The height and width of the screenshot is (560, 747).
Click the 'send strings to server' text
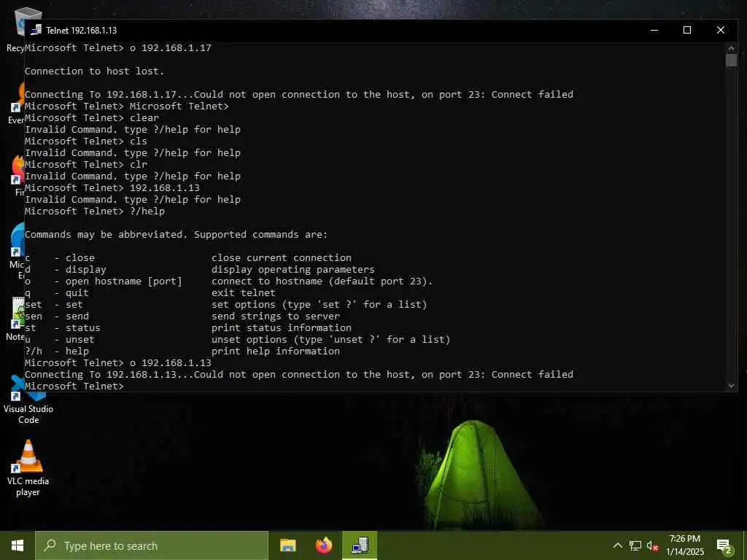276,316
